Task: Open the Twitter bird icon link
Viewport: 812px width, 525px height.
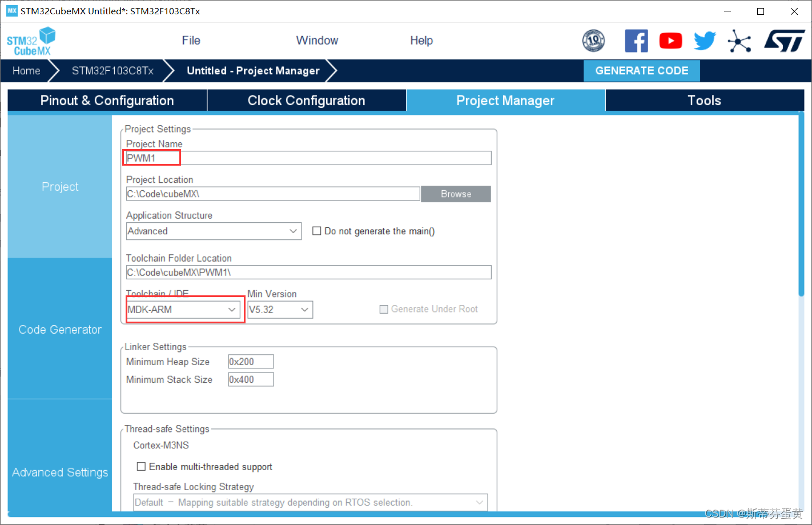Action: click(705, 41)
